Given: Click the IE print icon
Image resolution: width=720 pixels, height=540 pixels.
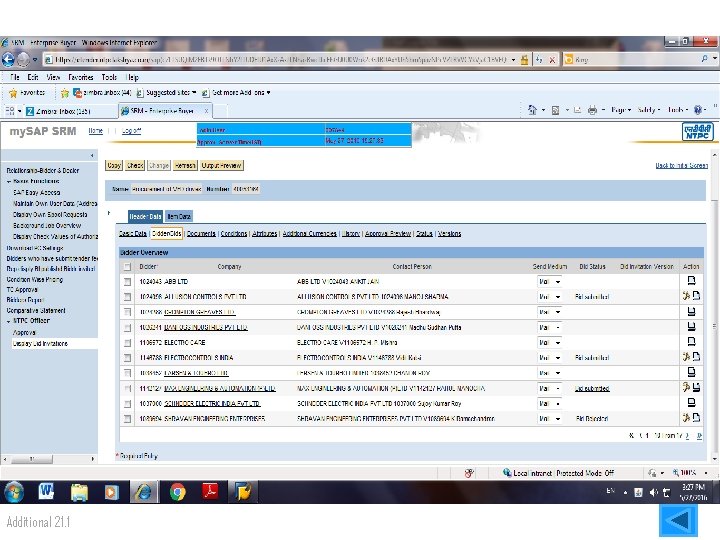Looking at the screenshot, I should click(592, 110).
